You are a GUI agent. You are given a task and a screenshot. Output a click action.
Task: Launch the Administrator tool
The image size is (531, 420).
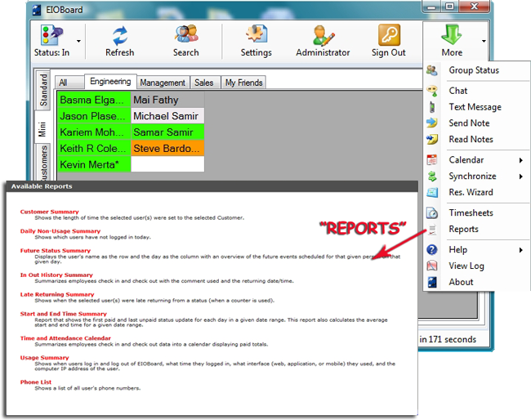point(323,35)
